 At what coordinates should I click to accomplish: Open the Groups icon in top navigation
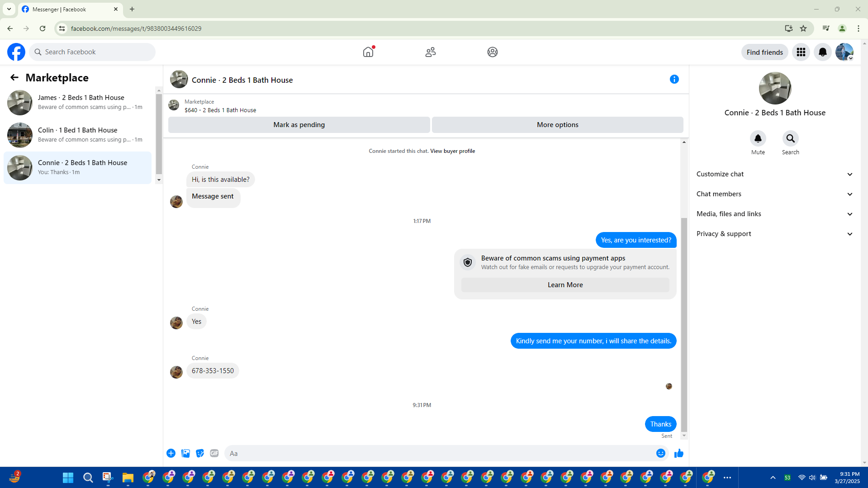tap(493, 52)
